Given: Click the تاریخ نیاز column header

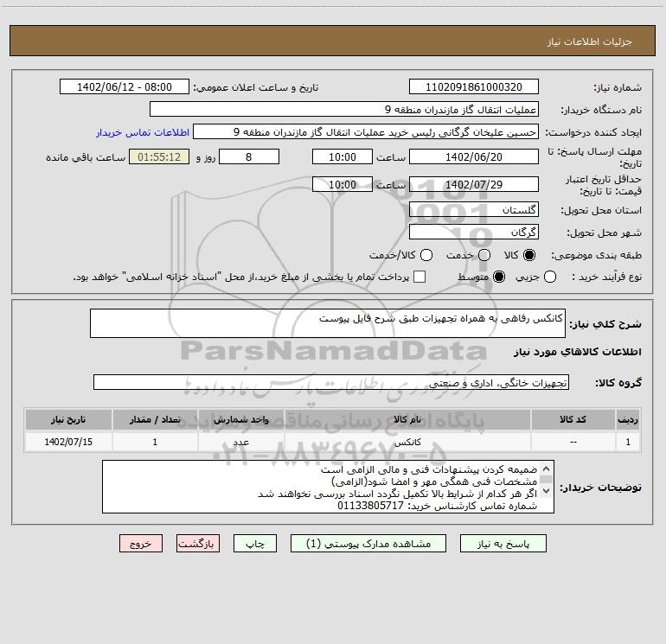Looking at the screenshot, I should 68,419.
